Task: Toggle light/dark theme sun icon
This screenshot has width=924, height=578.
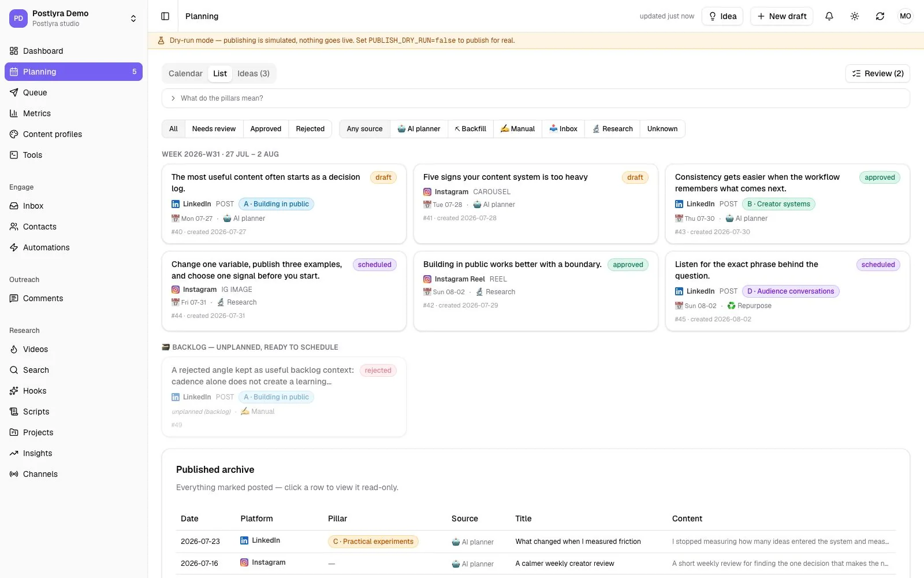Action: [x=855, y=16]
